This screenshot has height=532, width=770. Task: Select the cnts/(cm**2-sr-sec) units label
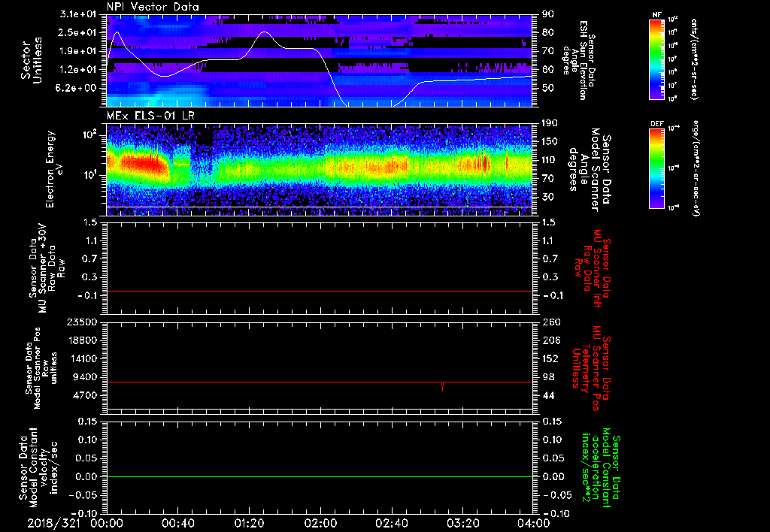coord(694,59)
